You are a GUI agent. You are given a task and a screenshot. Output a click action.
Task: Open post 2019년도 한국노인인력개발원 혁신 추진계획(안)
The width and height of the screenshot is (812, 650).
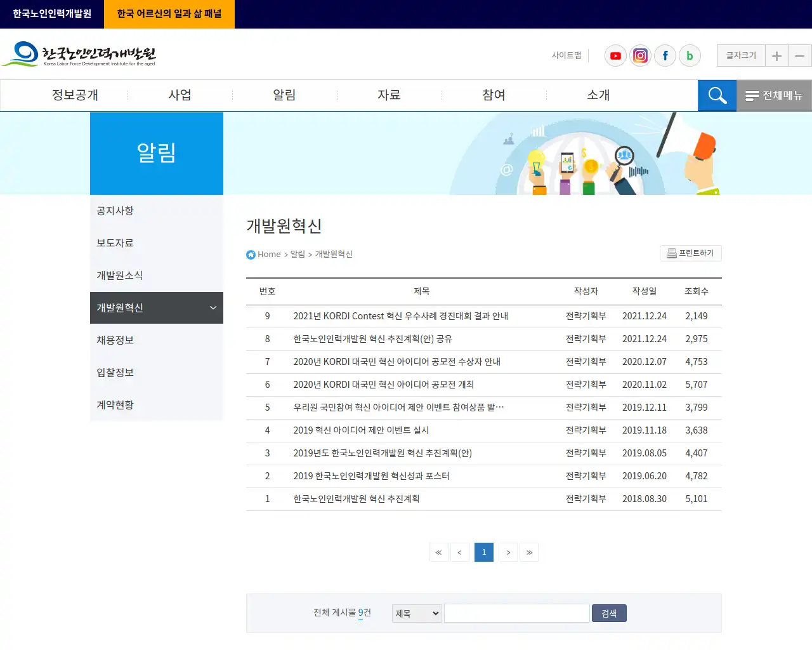[x=383, y=453]
